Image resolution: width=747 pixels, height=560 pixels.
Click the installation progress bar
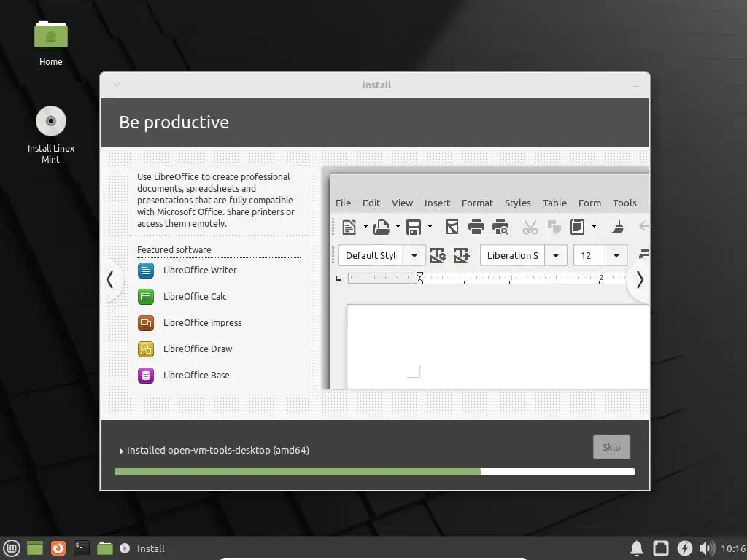[x=374, y=472]
